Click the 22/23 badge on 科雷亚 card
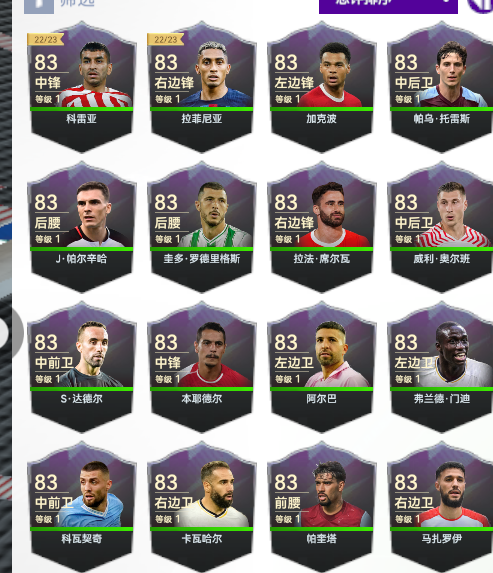The image size is (493, 573). click(x=45, y=39)
